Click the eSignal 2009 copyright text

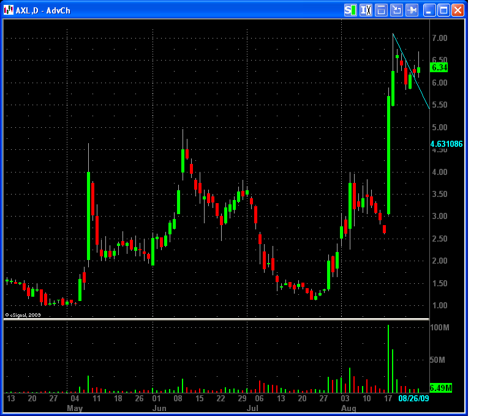coord(23,315)
